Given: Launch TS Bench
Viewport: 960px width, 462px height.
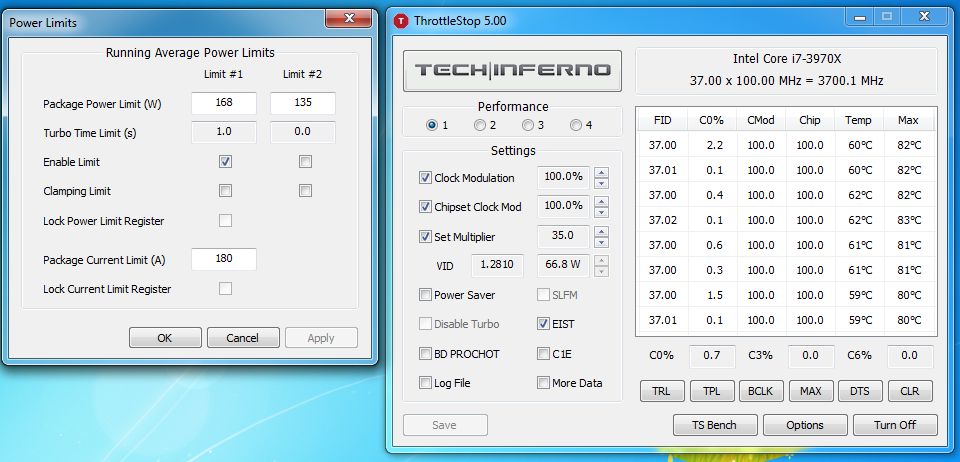Looking at the screenshot, I should (x=715, y=425).
